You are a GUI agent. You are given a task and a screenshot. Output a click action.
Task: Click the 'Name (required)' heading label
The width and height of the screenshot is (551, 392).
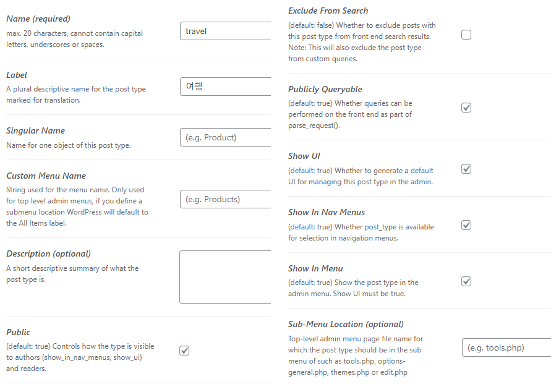[x=38, y=19]
